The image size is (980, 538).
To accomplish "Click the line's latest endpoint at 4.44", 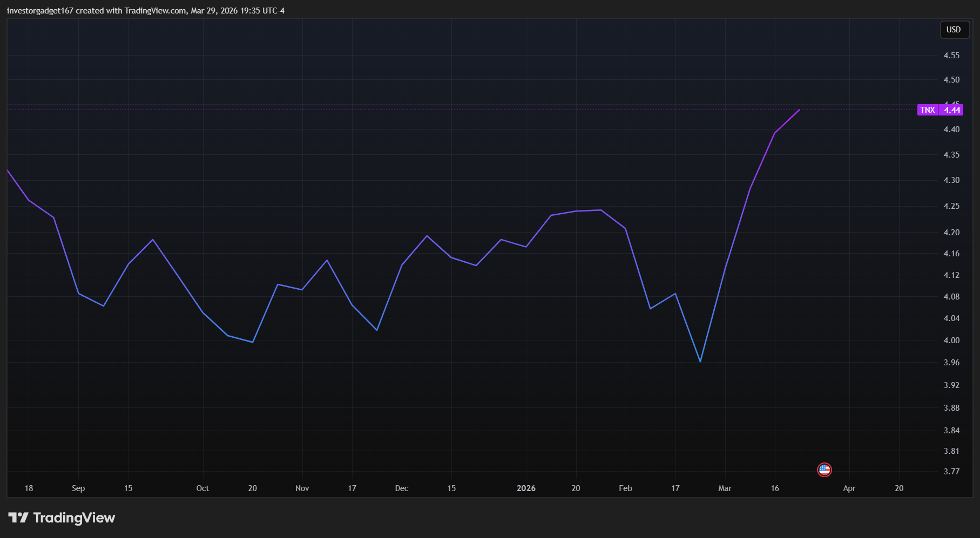I will (x=799, y=110).
